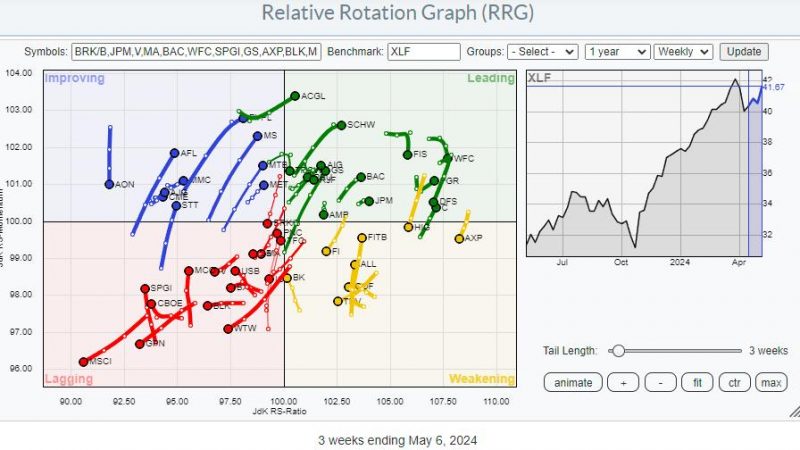This screenshot has width=800, height=450.
Task: Click the BLK data point
Action: pyautogui.click(x=208, y=306)
